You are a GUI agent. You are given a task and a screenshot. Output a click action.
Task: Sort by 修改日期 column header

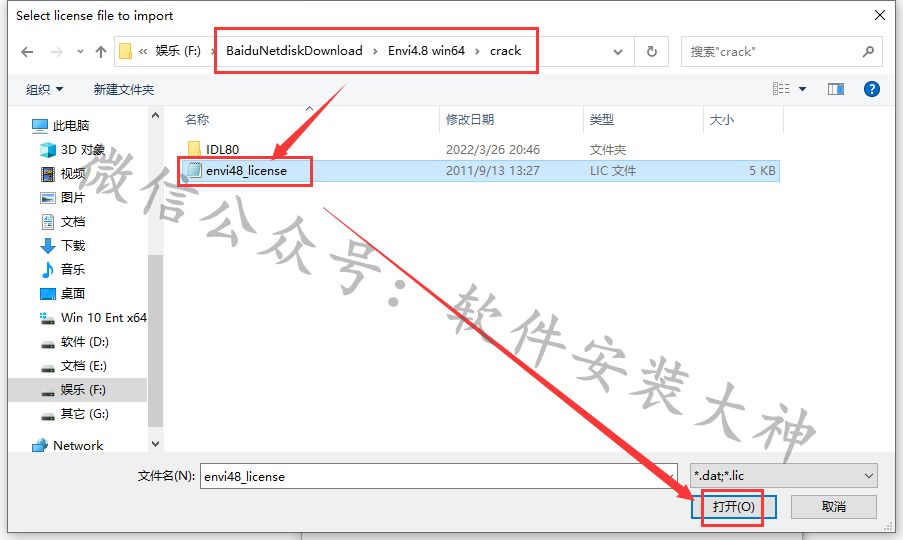click(x=470, y=120)
